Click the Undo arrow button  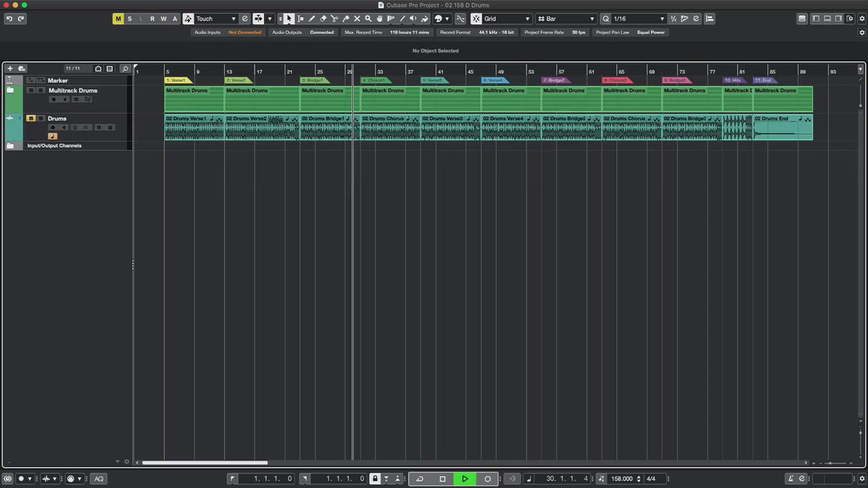coord(9,19)
